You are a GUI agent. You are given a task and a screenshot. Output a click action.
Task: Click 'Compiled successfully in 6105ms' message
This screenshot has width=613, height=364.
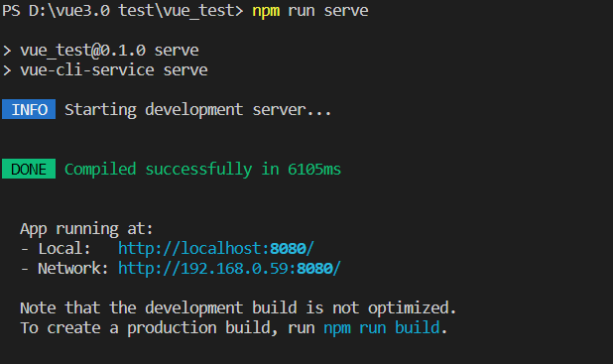click(x=202, y=170)
